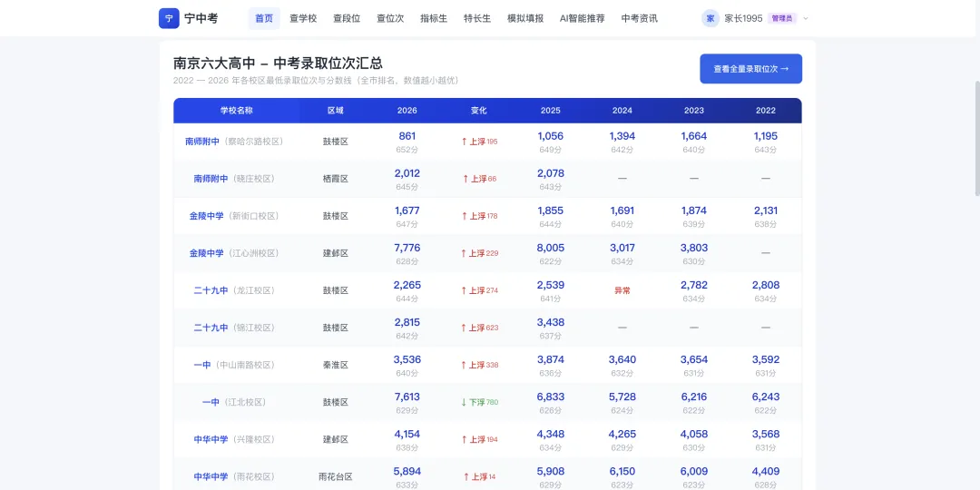Click the 秦淮区 region cell

coord(336,365)
